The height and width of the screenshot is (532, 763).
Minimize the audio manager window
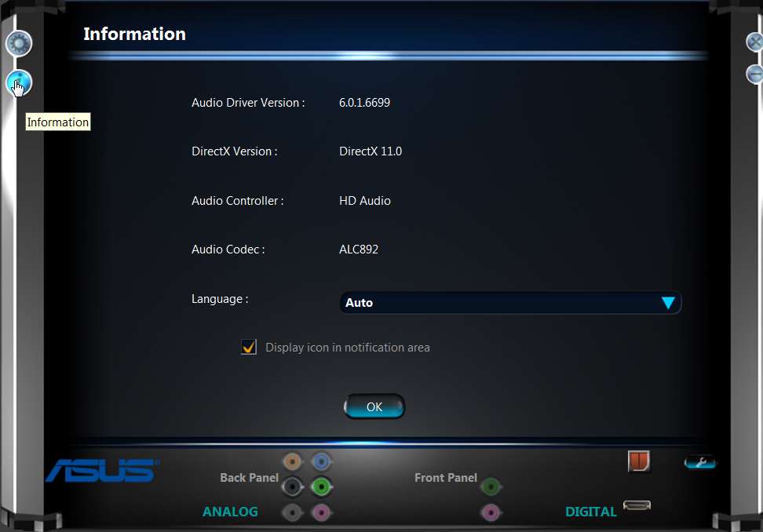[754, 74]
